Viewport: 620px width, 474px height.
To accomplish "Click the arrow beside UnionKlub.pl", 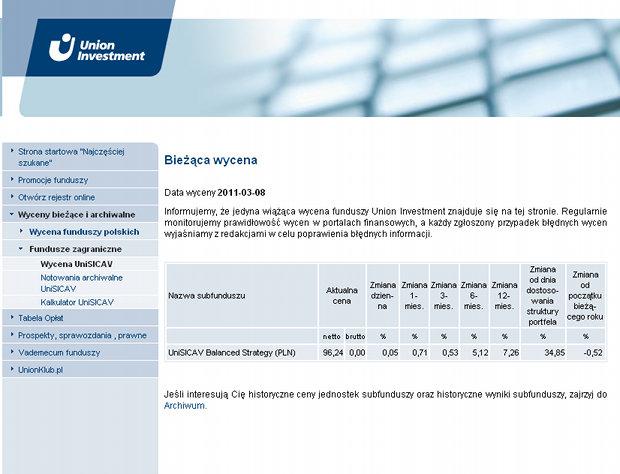I will (x=12, y=369).
